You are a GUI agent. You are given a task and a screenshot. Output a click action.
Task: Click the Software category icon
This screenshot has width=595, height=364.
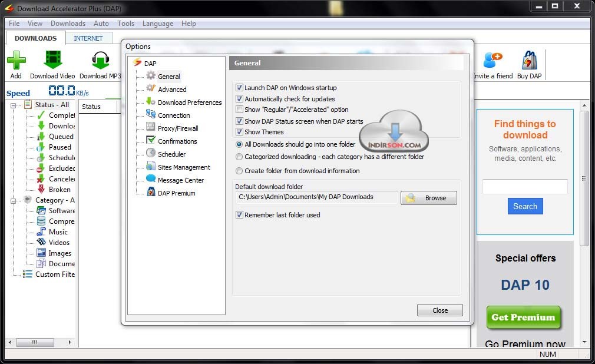click(41, 210)
